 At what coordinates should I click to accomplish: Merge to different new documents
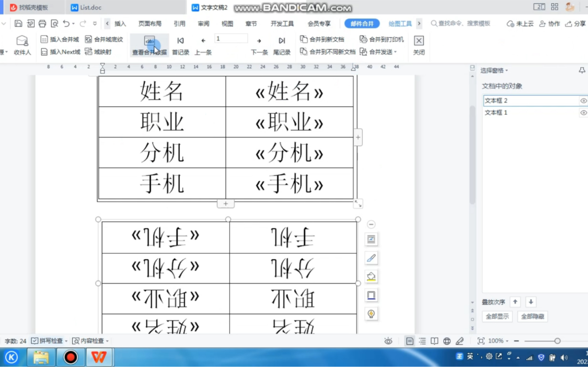click(328, 52)
